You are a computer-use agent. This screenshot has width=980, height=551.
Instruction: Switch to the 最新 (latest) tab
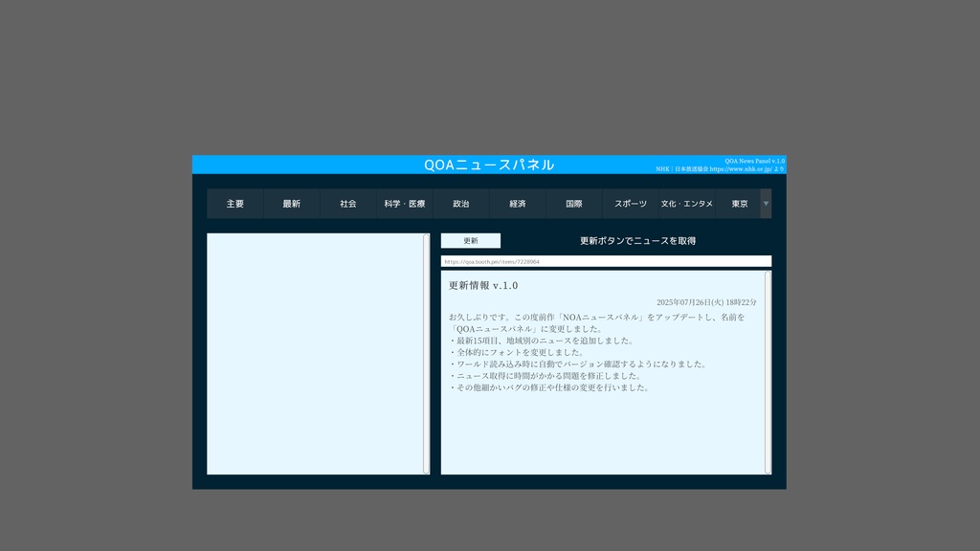(x=291, y=203)
